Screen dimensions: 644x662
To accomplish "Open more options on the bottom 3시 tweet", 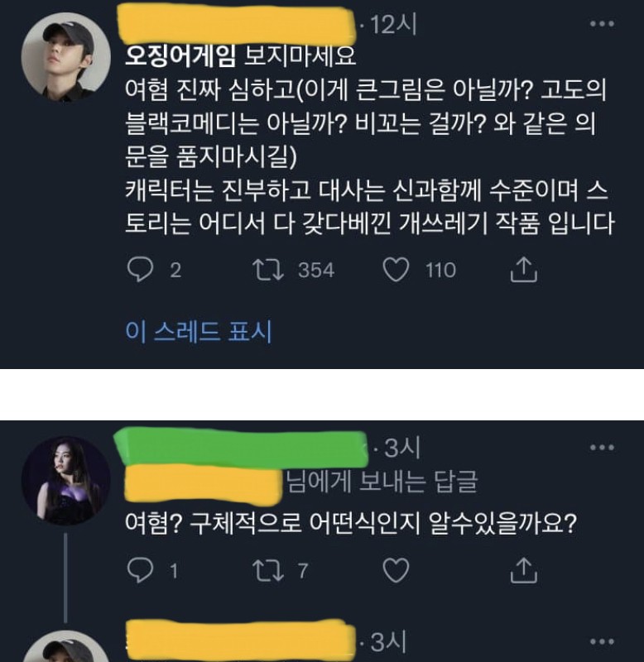I will point(601,641).
